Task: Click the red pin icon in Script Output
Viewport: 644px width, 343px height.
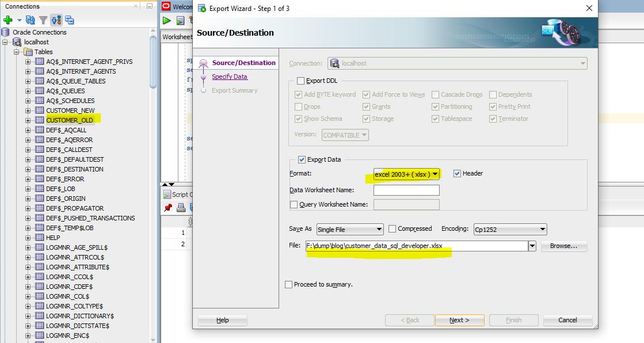Action: click(167, 208)
